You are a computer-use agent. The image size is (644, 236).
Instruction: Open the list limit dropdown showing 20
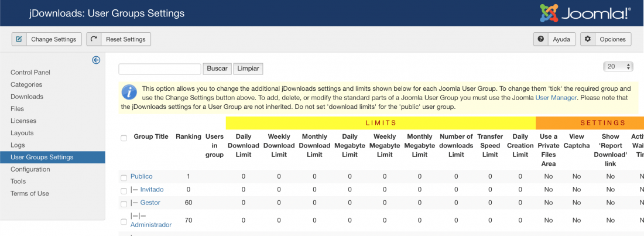point(618,67)
